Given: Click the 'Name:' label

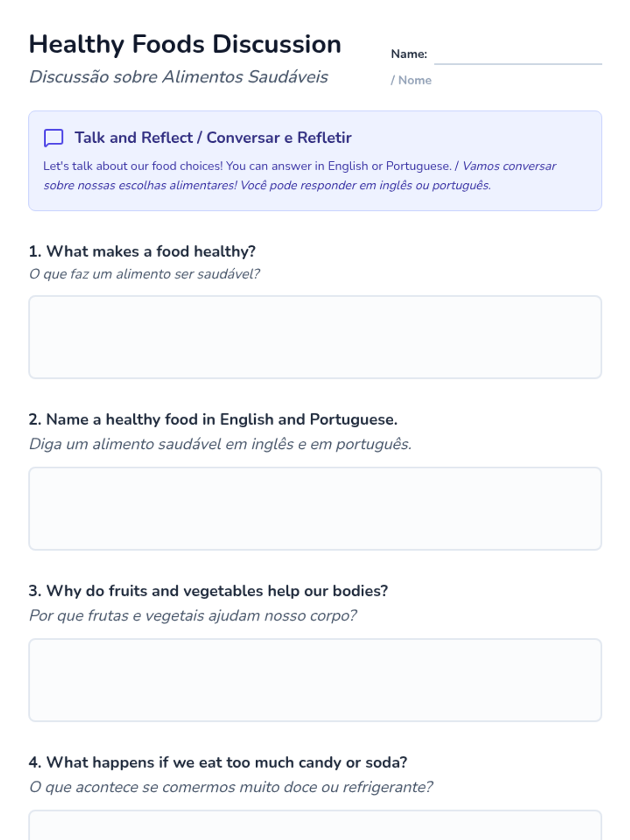Looking at the screenshot, I should (409, 54).
